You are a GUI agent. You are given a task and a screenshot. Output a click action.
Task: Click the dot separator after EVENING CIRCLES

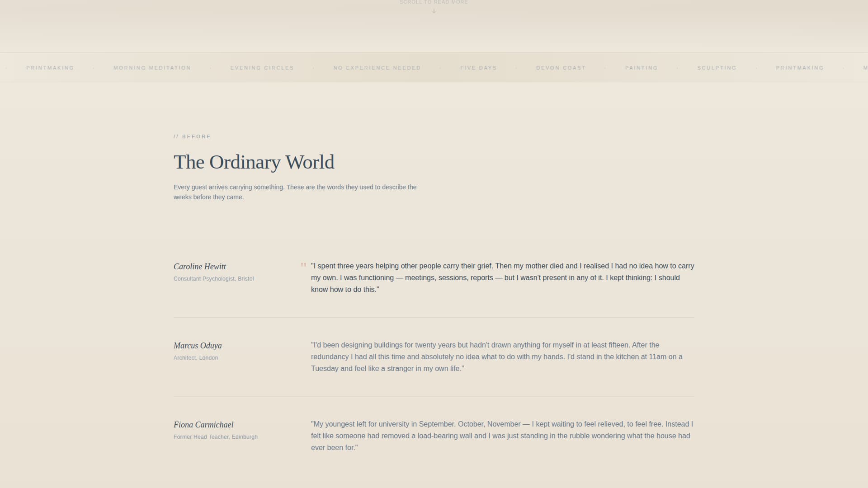(313, 67)
